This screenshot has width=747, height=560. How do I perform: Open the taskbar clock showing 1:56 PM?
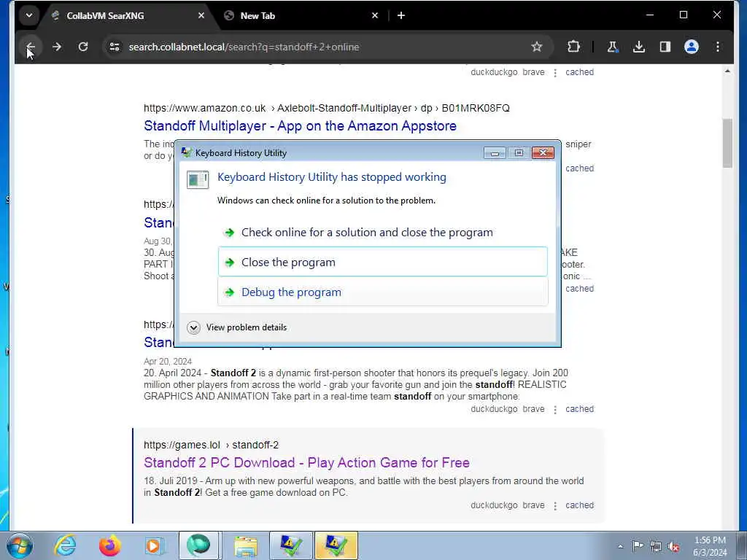coord(710,546)
